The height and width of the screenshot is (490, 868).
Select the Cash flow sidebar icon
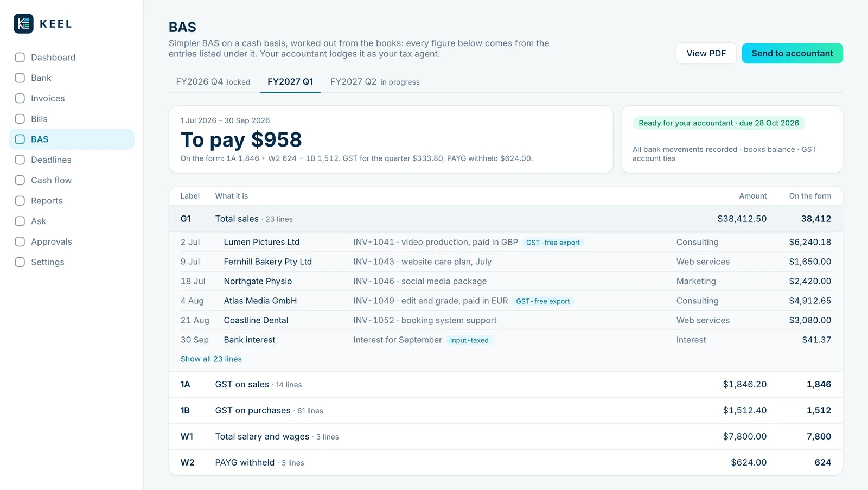pos(20,180)
